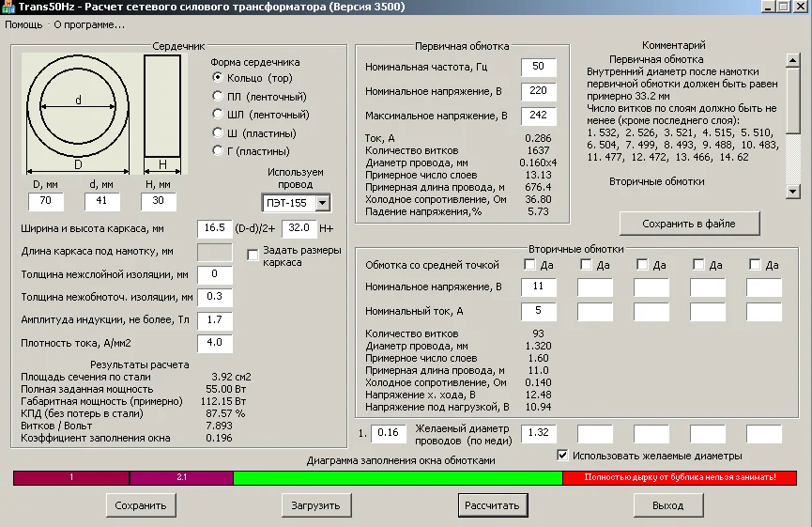
Task: Open the О программе menu
Action: [89, 24]
